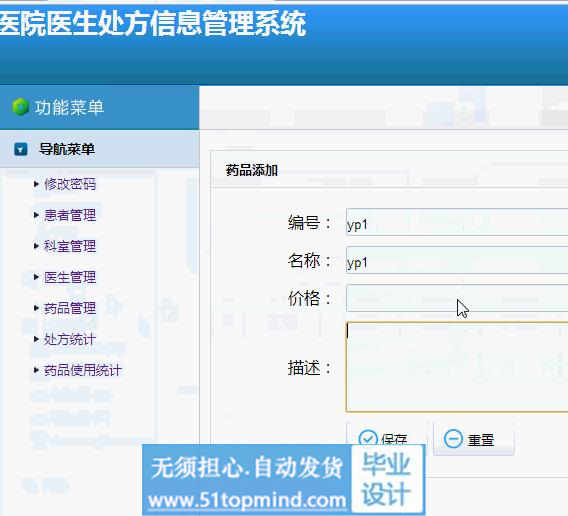
Task: Click the arrow bullet before 修改密码
Action: pos(36,184)
